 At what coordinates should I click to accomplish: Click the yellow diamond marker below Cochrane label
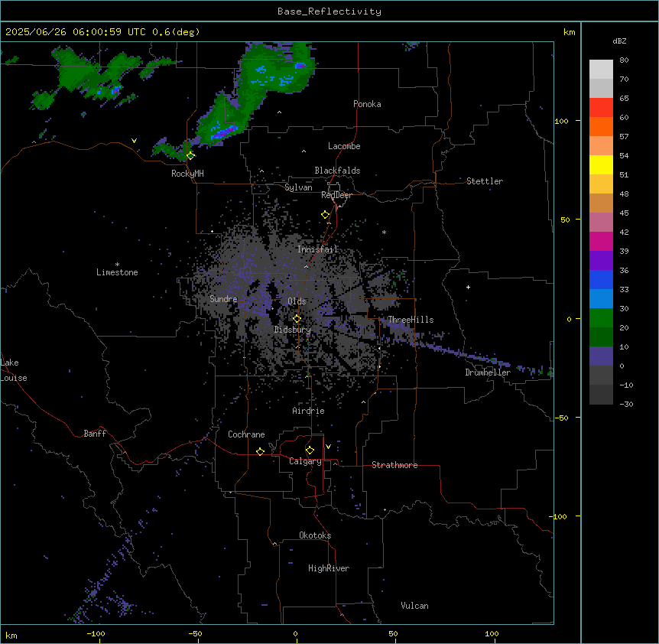pos(260,451)
